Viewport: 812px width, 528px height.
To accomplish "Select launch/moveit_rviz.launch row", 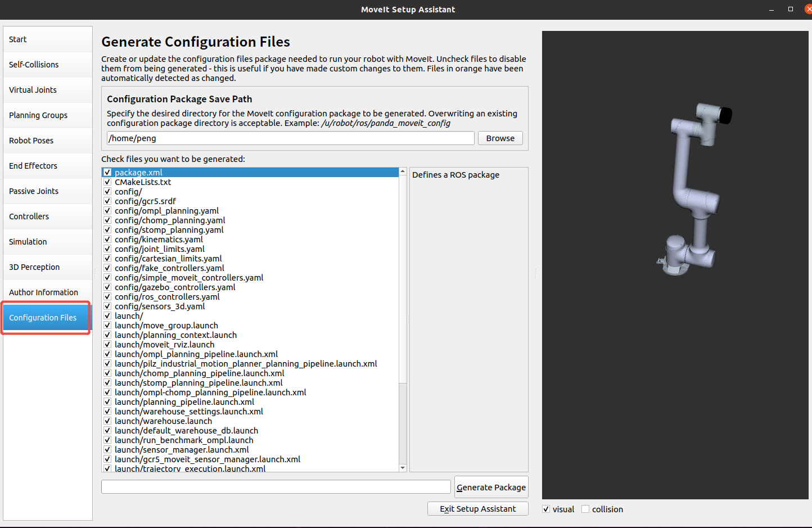I will (250, 345).
